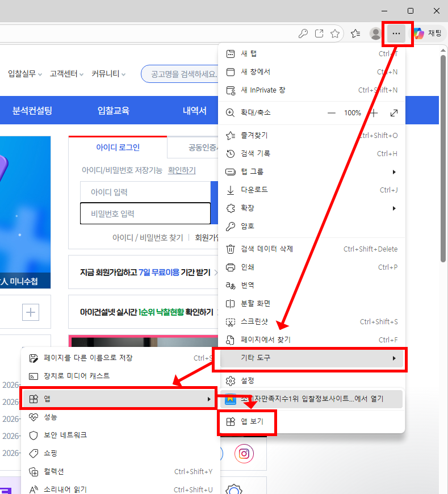
Task: Choose 다운로드 from the menu
Action: point(254,190)
